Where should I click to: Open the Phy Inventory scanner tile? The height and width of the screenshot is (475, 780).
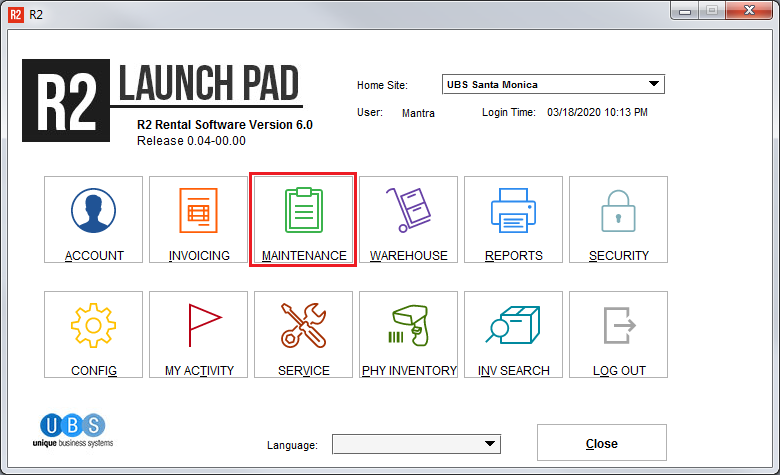pos(408,334)
